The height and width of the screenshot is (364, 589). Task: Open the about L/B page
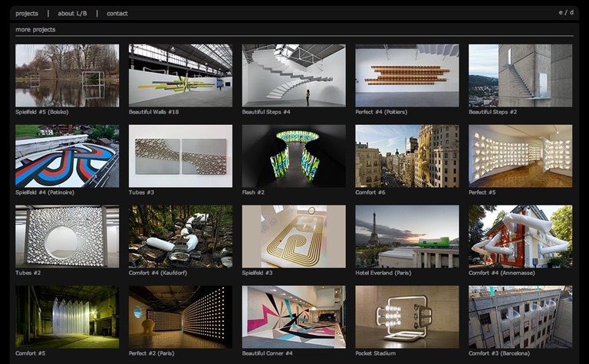(72, 14)
